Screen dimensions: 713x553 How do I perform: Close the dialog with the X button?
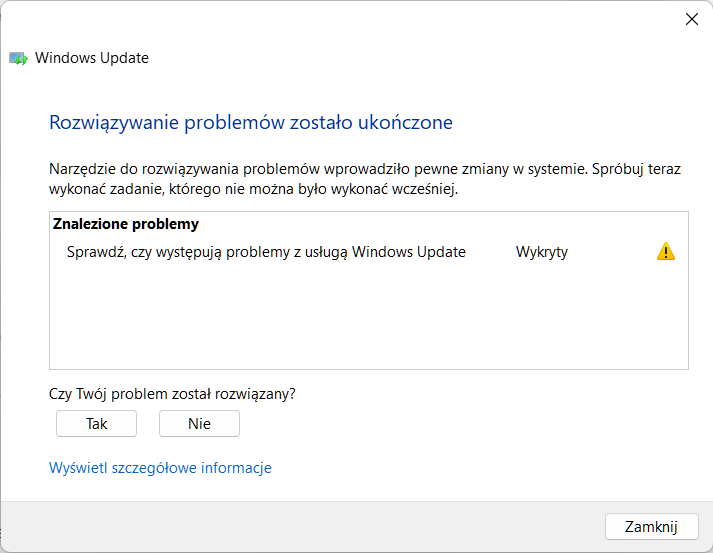pos(692,19)
